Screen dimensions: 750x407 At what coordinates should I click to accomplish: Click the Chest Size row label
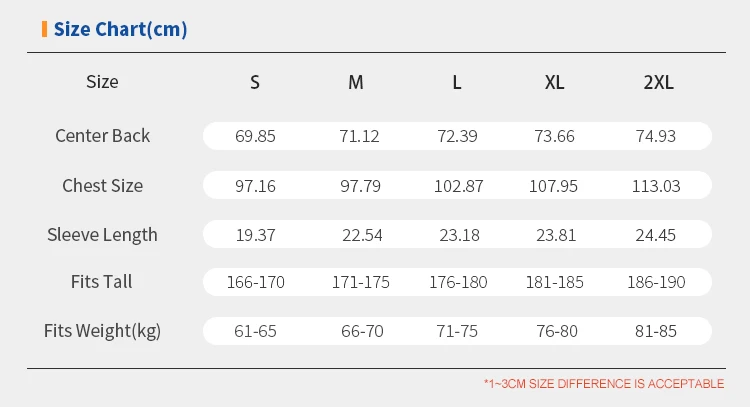(102, 186)
